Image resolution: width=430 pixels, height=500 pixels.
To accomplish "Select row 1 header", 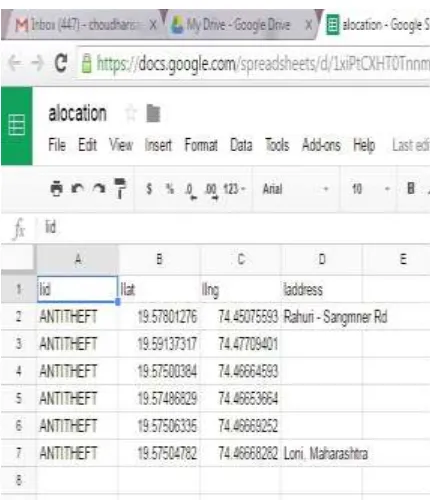I will click(x=19, y=289).
